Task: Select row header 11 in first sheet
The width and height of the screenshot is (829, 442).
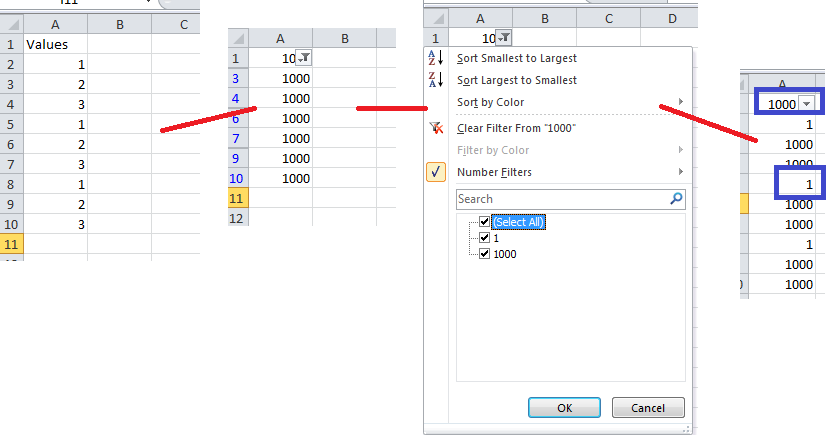Action: click(x=12, y=244)
